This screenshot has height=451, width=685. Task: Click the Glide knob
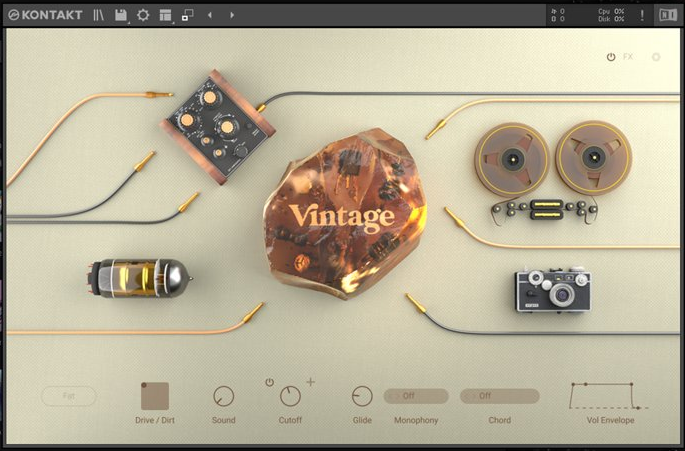[362, 396]
